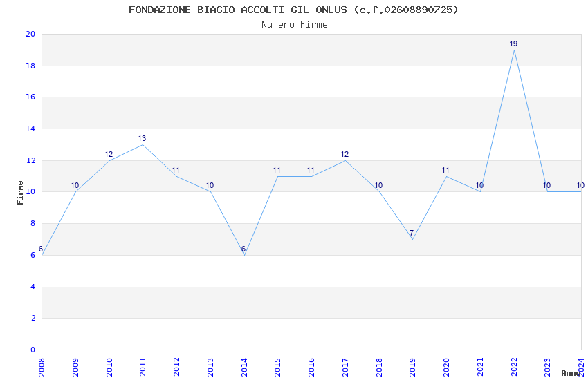Image resolution: width=588 pixels, height=380 pixels.
Task: Click the data label "10" above 2018
Action: click(x=378, y=185)
